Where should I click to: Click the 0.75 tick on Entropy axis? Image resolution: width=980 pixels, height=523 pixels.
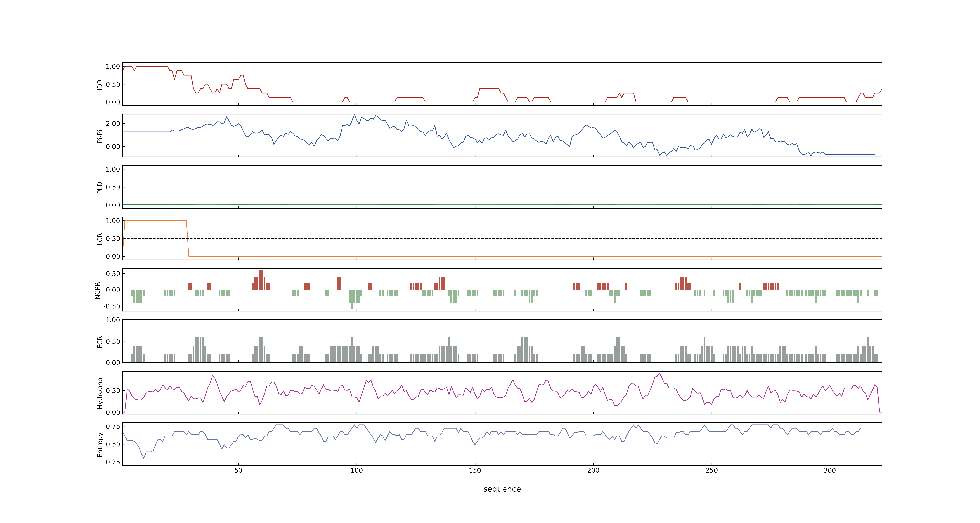[113, 426]
